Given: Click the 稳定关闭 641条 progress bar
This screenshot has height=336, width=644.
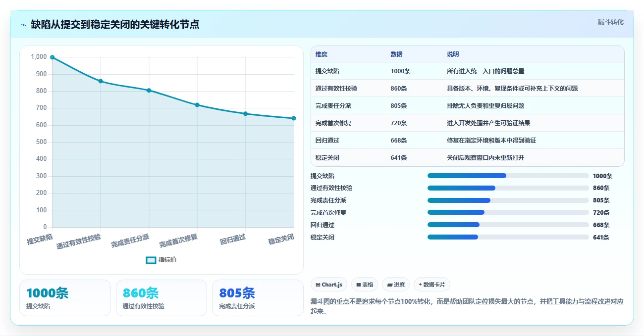Looking at the screenshot, I should [x=508, y=237].
